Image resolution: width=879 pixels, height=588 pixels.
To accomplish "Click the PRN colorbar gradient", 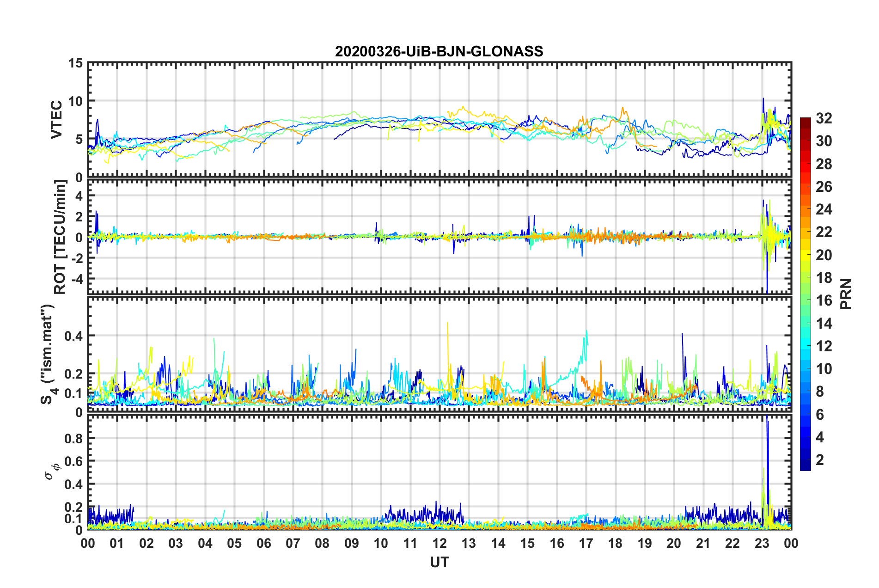I will pos(805,294).
